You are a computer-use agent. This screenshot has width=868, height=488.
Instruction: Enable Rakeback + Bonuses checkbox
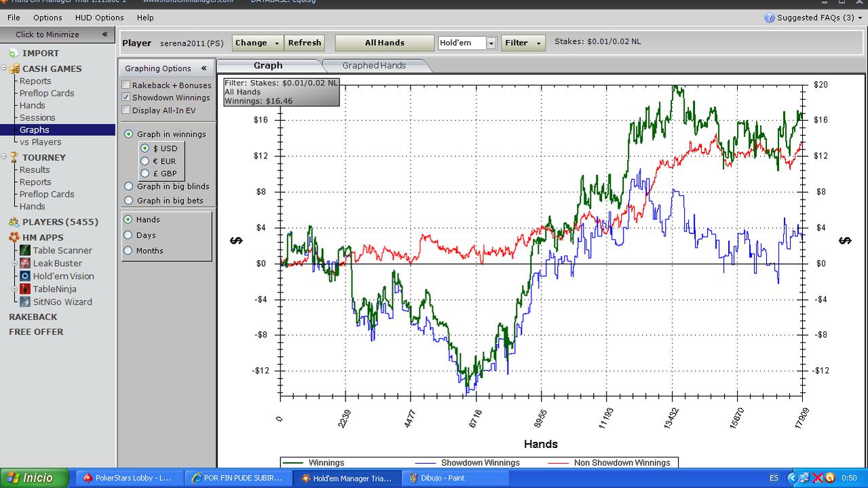click(x=126, y=85)
